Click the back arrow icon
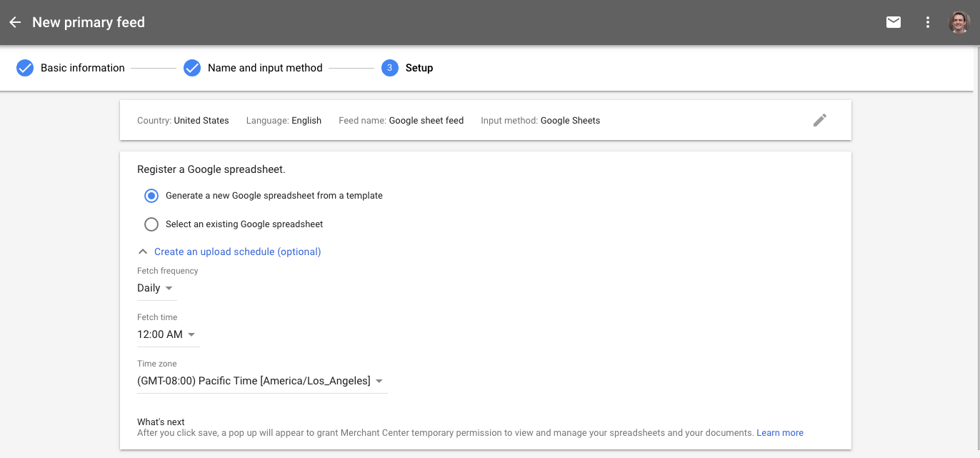The image size is (980, 458). [15, 22]
